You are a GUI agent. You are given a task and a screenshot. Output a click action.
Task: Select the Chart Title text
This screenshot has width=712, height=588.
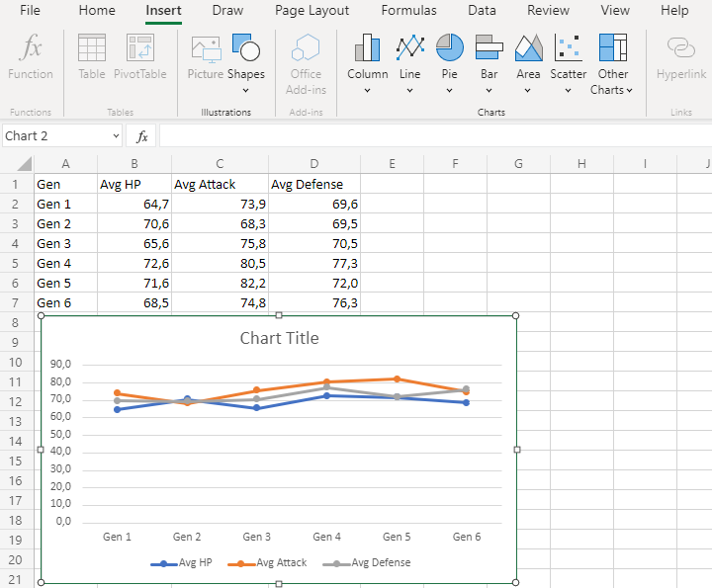[x=279, y=338]
